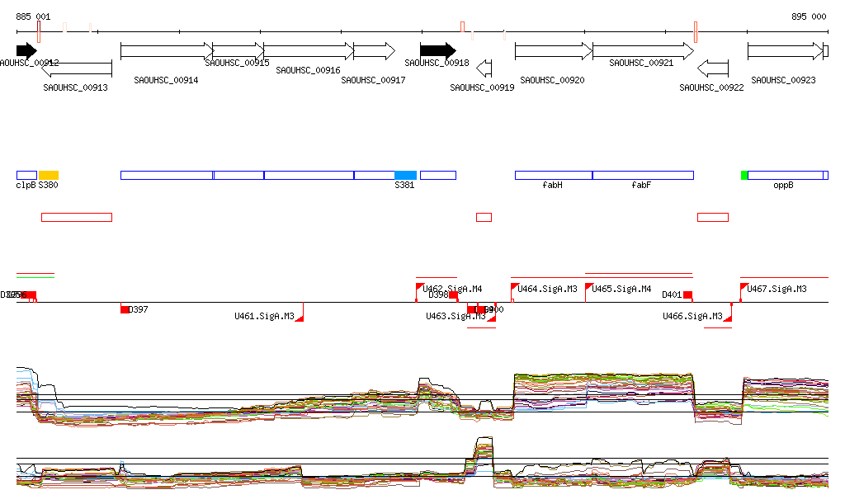The width and height of the screenshot is (845, 504).
Task: Click the small left-pointing SAOUHSC_00919 arrow
Action: pos(484,68)
